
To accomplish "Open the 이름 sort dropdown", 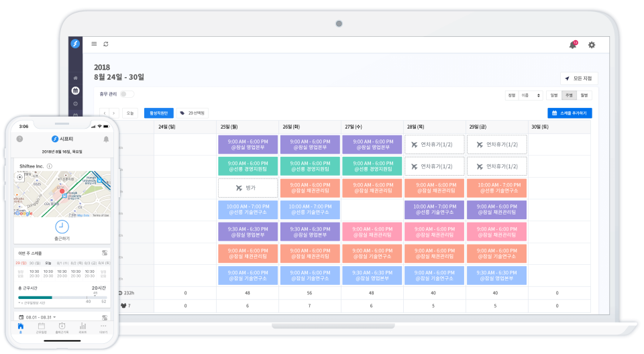I will coord(531,95).
